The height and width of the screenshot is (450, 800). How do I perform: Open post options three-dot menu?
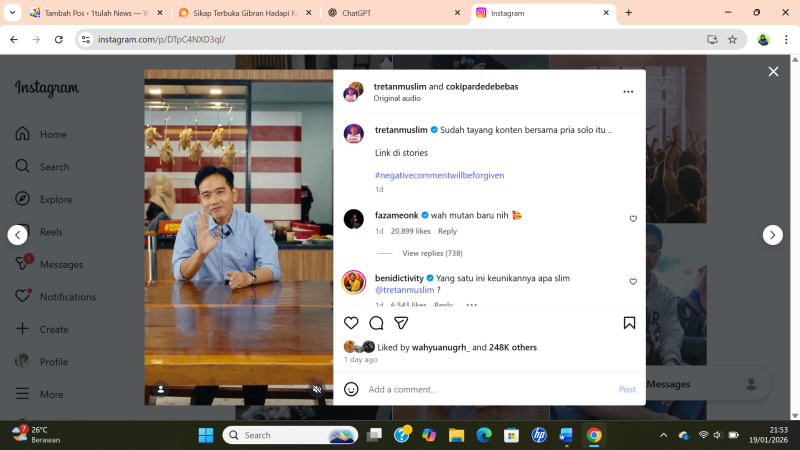pyautogui.click(x=628, y=92)
